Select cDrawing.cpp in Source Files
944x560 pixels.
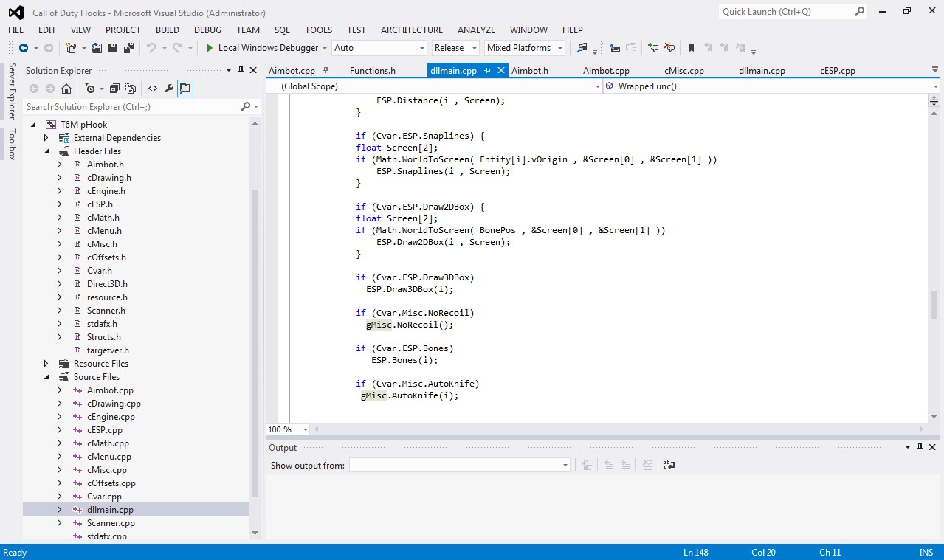[x=114, y=404]
